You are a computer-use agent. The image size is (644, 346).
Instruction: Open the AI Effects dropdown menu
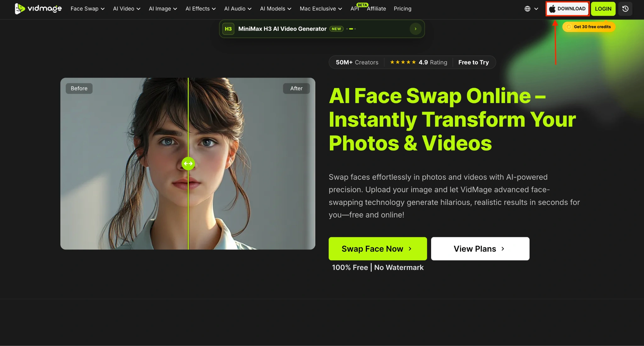pos(201,9)
